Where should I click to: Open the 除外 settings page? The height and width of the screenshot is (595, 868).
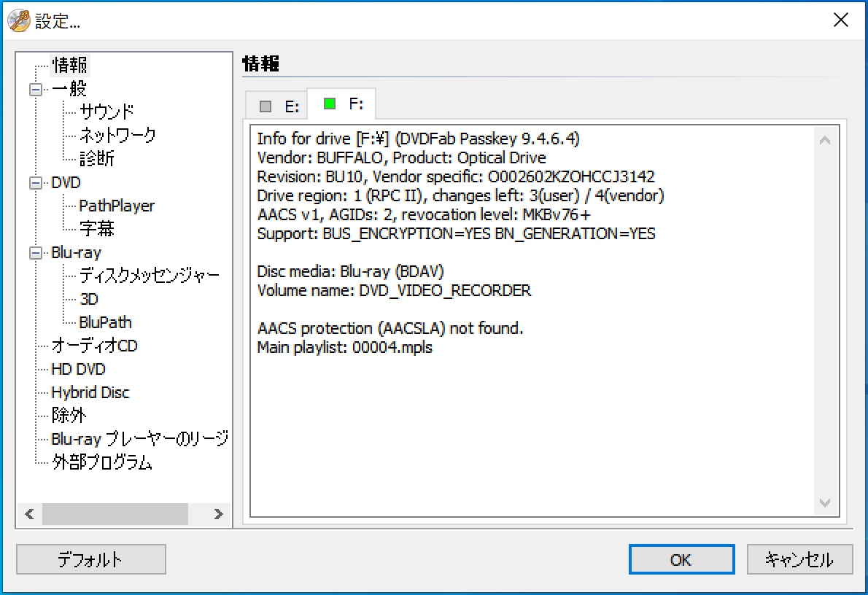click(x=69, y=415)
